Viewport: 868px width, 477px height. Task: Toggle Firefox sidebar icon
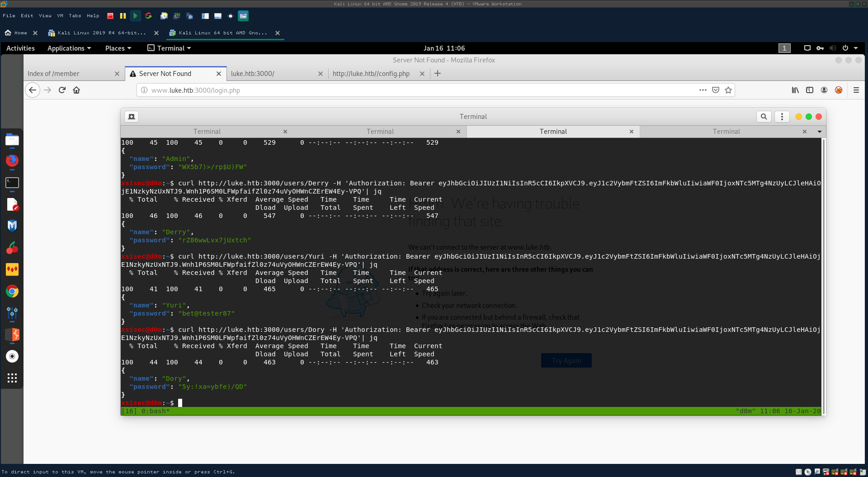[810, 90]
